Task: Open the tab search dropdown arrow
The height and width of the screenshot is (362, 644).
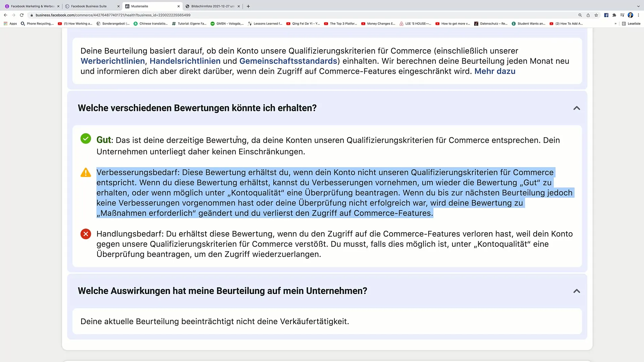Action: 638,6
